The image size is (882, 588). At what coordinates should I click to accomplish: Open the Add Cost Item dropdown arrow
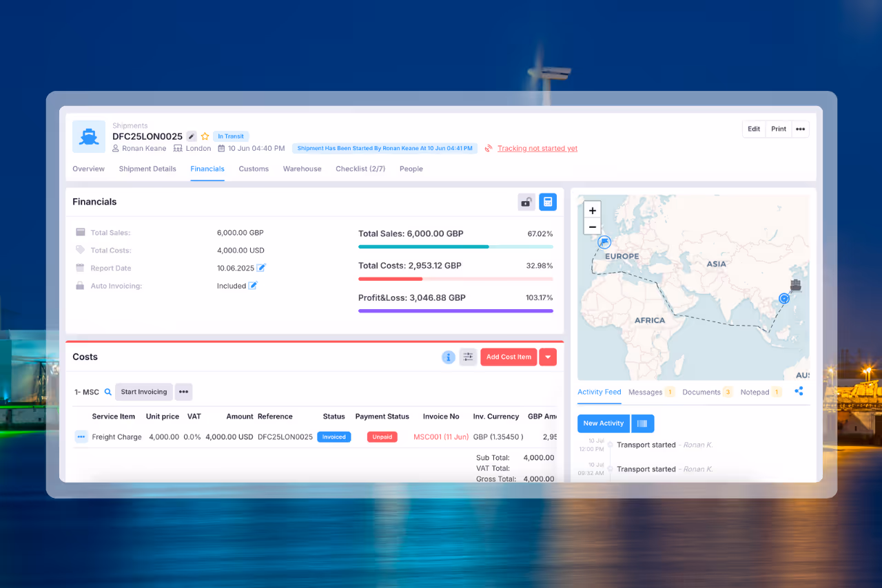point(548,357)
